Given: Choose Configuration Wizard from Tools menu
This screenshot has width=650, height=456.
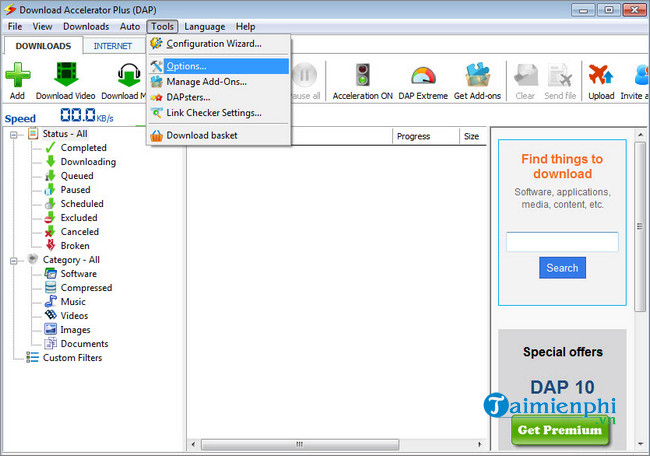Looking at the screenshot, I should point(219,44).
